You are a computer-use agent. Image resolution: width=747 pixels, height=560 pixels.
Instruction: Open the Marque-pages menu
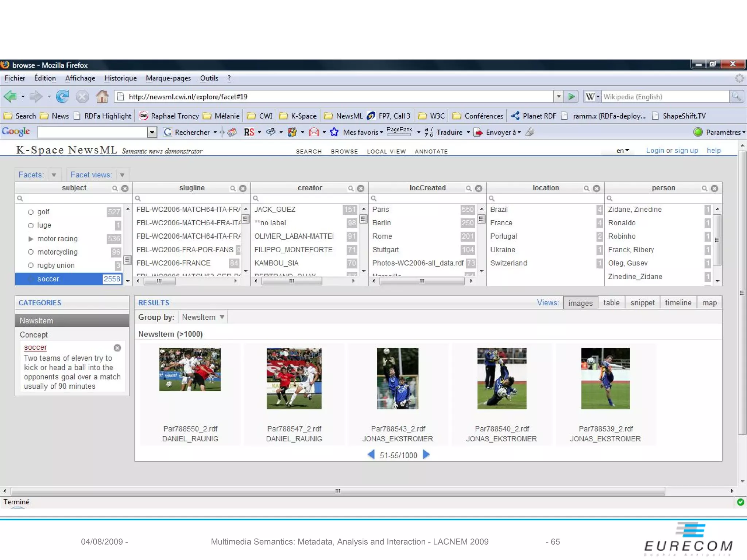click(168, 78)
